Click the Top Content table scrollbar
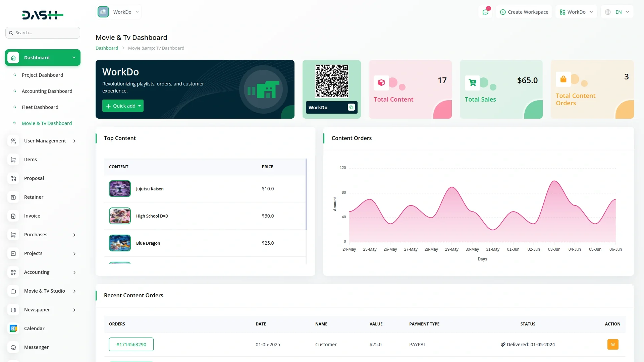This screenshot has height=362, width=644. point(306,194)
